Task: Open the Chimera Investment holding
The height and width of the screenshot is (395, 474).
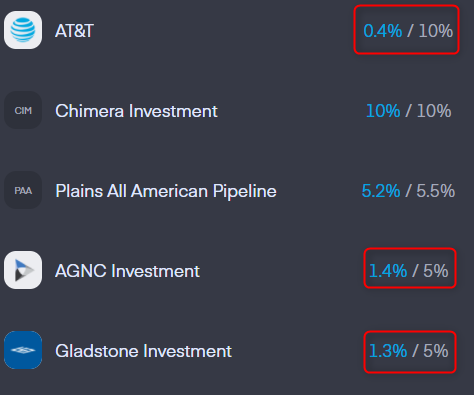Action: tap(136, 111)
